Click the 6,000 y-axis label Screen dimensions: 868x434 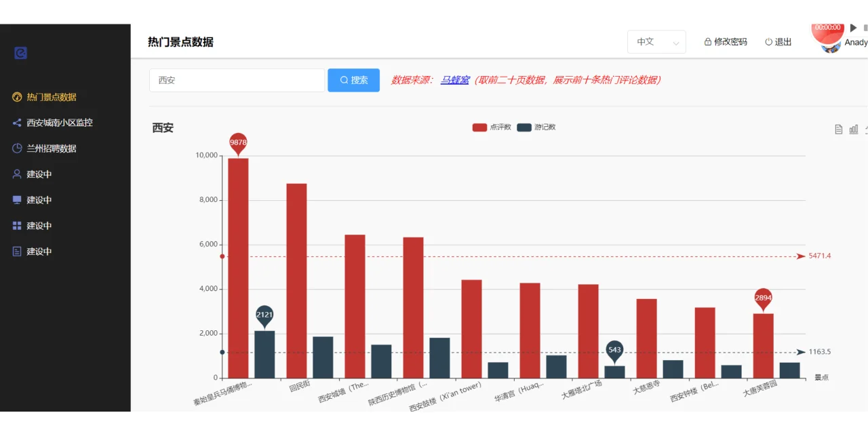tap(208, 245)
